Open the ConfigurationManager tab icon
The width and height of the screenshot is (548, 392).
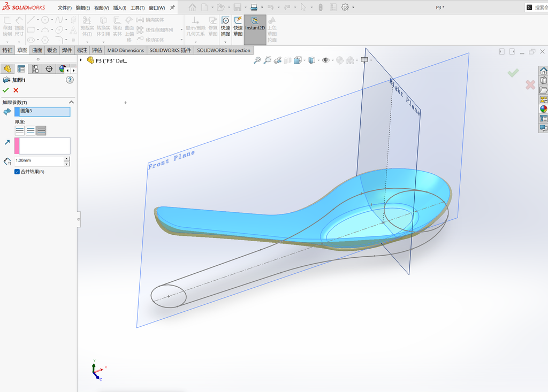point(35,69)
